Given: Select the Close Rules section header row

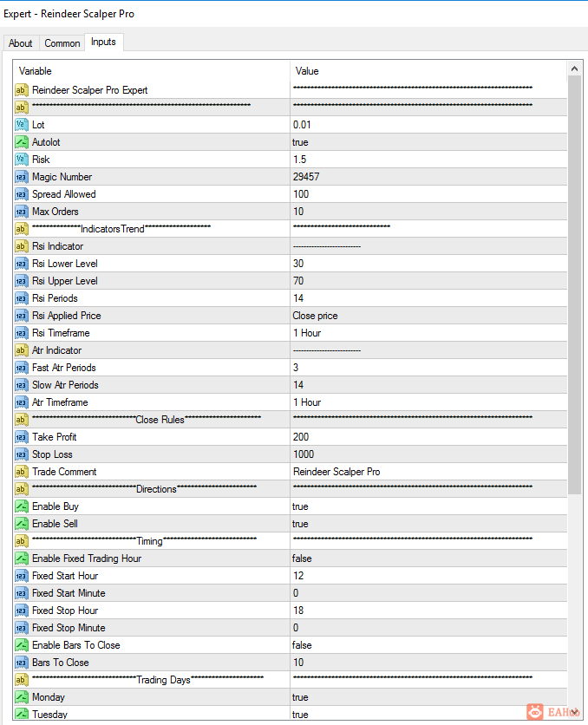Looking at the screenshot, I should [291, 420].
